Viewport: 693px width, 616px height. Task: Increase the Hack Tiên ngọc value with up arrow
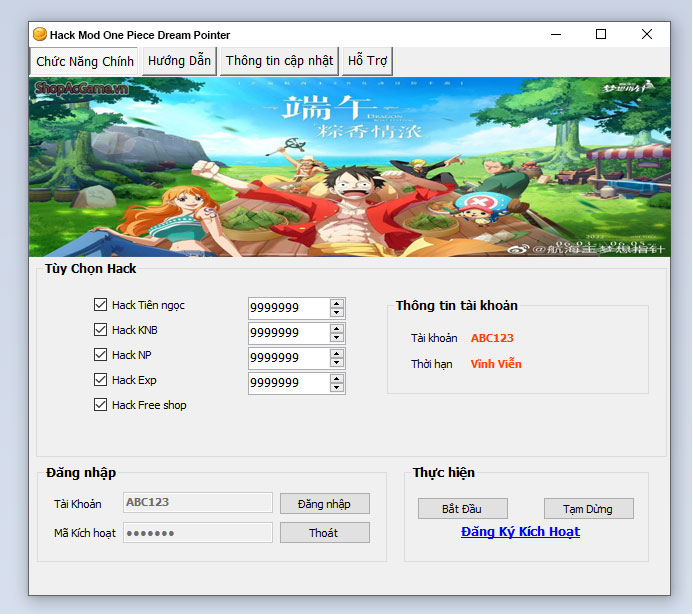(337, 303)
